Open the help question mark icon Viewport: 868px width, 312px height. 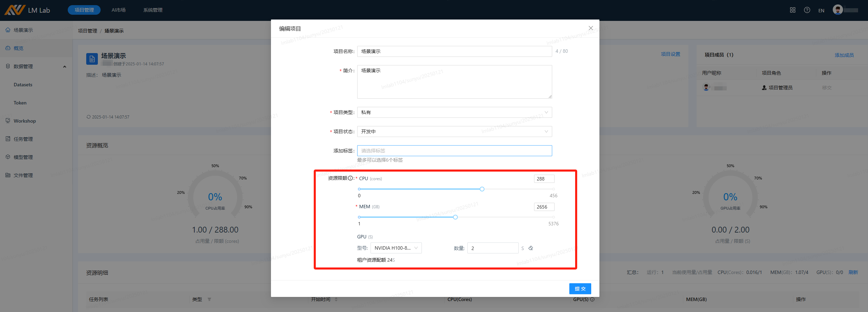[807, 10]
